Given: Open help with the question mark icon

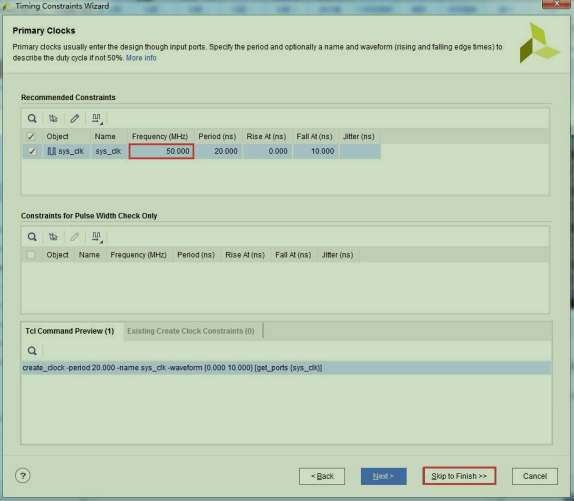Looking at the screenshot, I should click(23, 476).
